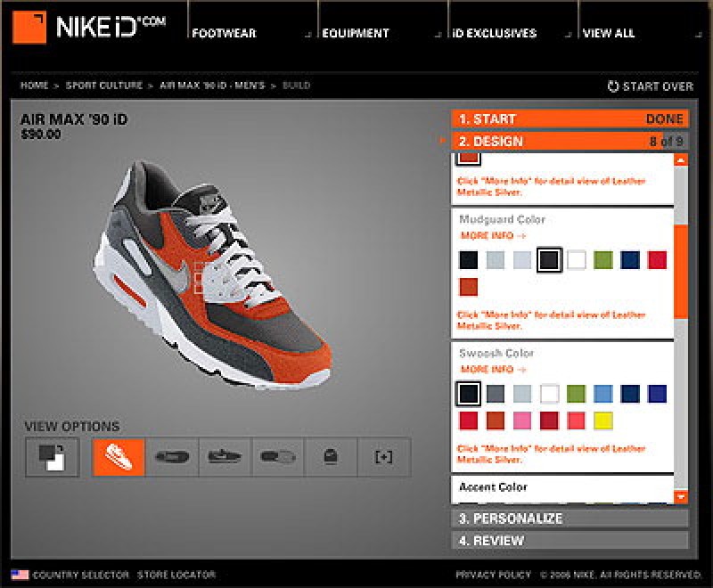Click the US flag country icon
This screenshot has width=713, height=588.
tap(20, 575)
